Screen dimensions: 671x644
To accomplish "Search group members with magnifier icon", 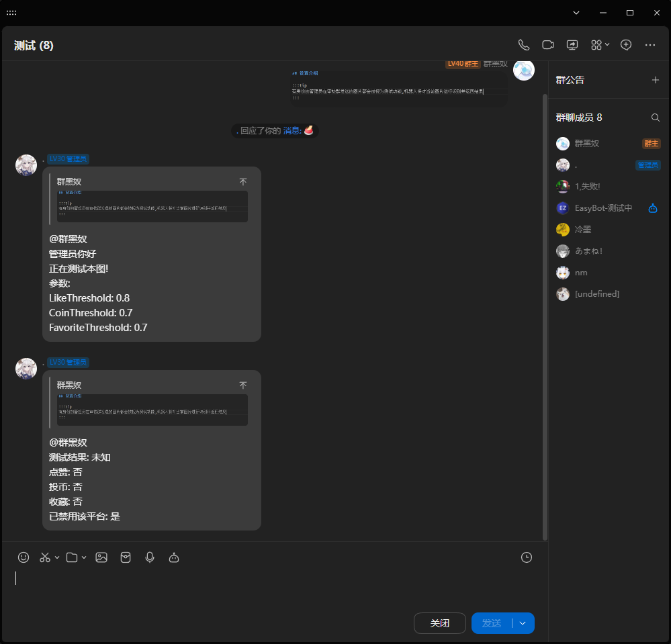I will (x=656, y=118).
